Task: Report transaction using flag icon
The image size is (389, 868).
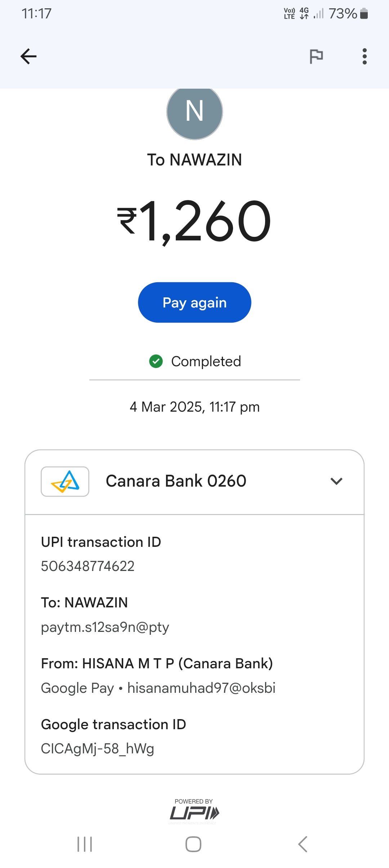Action: tap(316, 57)
